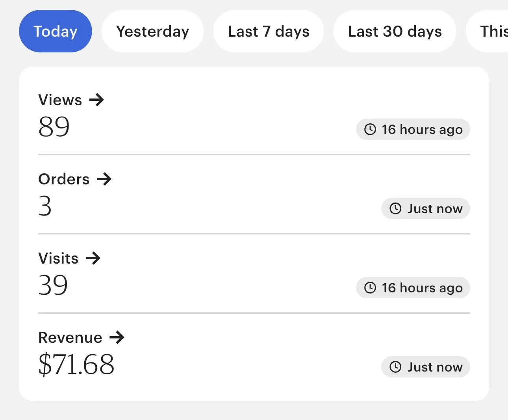Click the $71.68 revenue amount
This screenshot has width=508, height=420.
pos(76,364)
